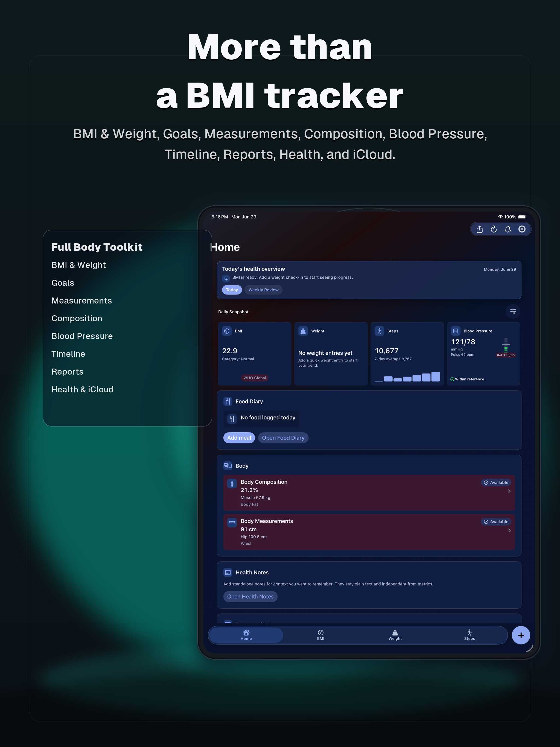The width and height of the screenshot is (560, 747).
Task: Tap the round plus add button
Action: 521,635
